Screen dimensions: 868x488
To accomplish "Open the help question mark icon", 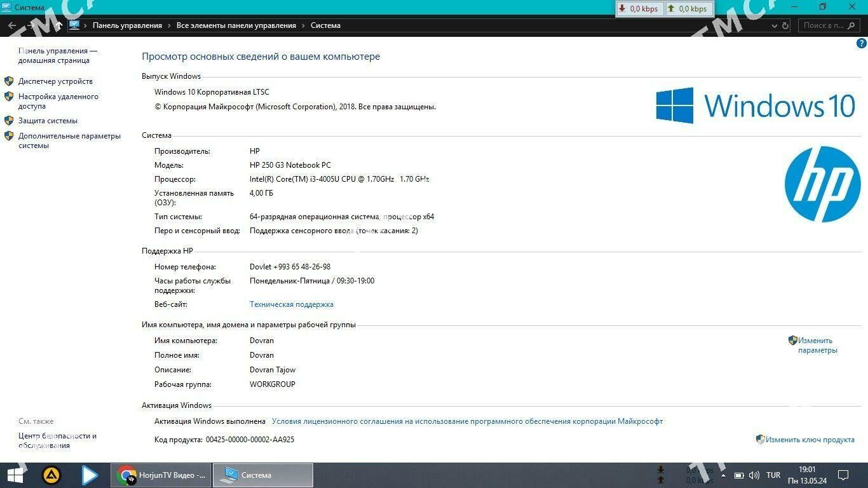I will [862, 43].
